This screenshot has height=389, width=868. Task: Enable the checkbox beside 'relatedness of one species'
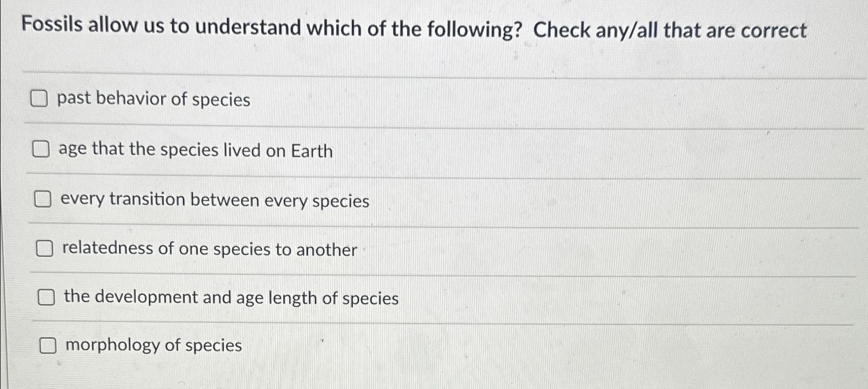pos(44,249)
